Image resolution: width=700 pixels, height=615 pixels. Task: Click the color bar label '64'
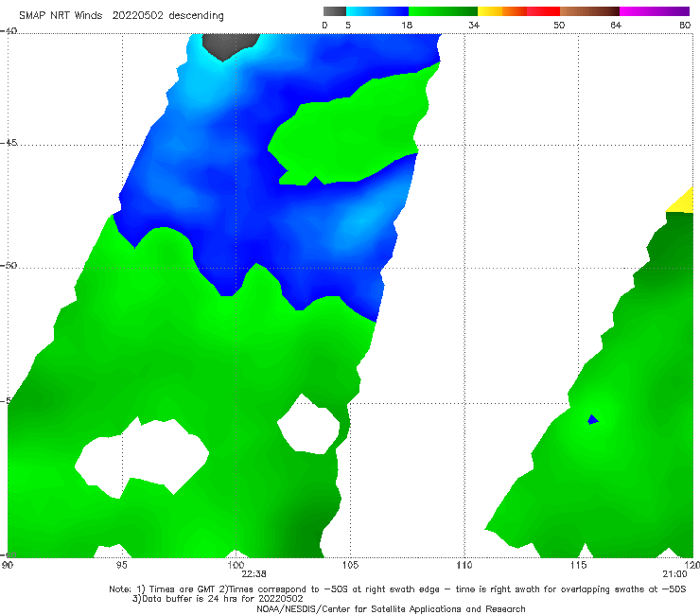[x=616, y=25]
